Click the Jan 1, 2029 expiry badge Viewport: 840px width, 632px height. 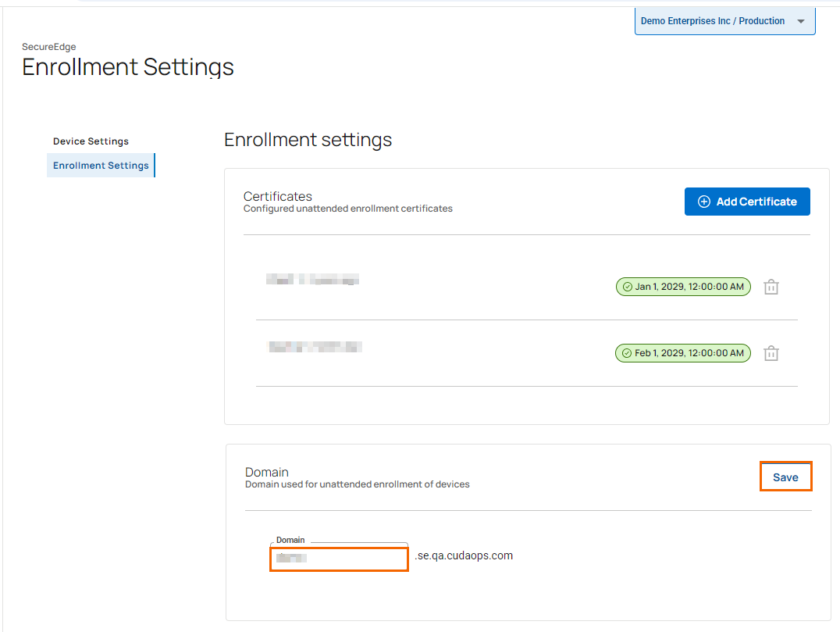(683, 287)
